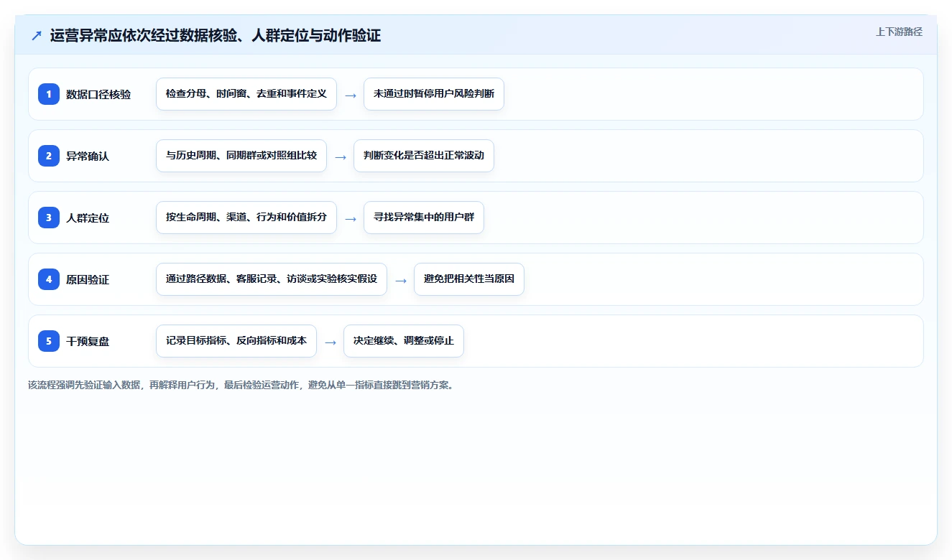Select the 原因验证 step label
952x560 pixels.
pyautogui.click(x=88, y=279)
